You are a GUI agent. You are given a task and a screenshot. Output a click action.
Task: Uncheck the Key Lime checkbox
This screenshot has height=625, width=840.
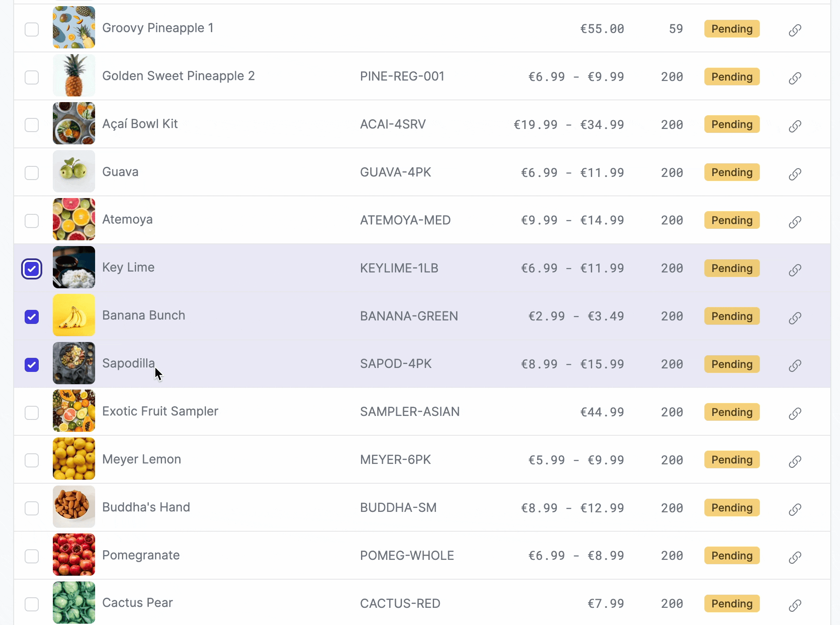click(x=32, y=269)
